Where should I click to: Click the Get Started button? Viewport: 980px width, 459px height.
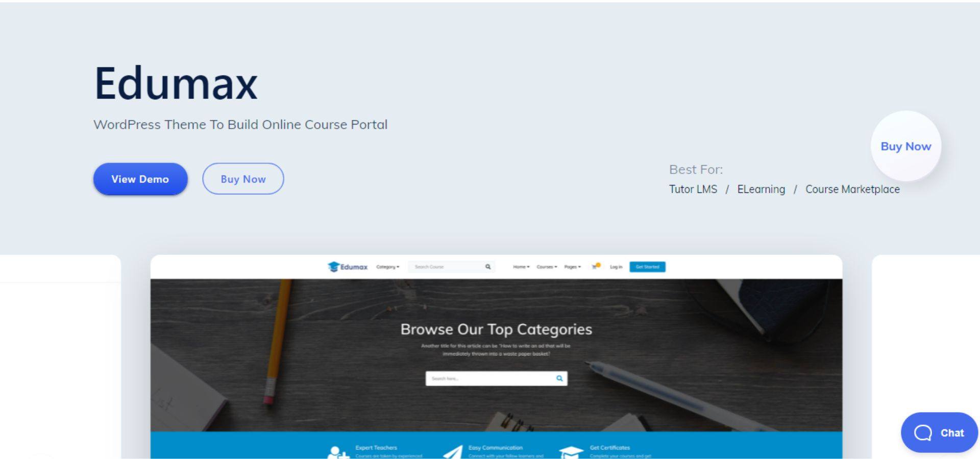647,267
